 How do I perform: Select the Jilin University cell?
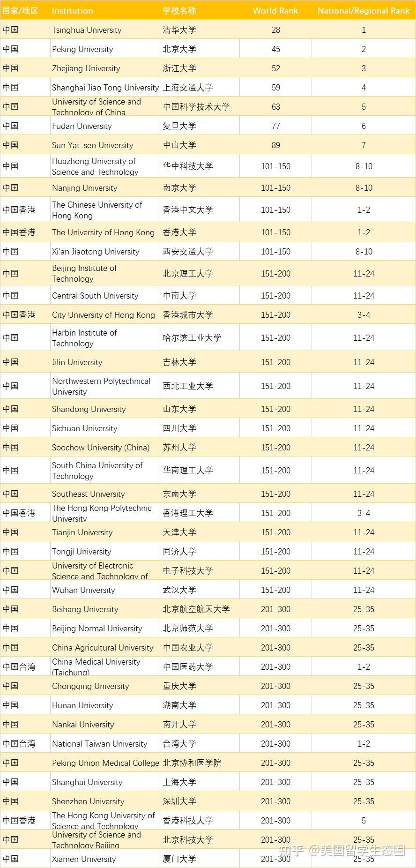105,362
